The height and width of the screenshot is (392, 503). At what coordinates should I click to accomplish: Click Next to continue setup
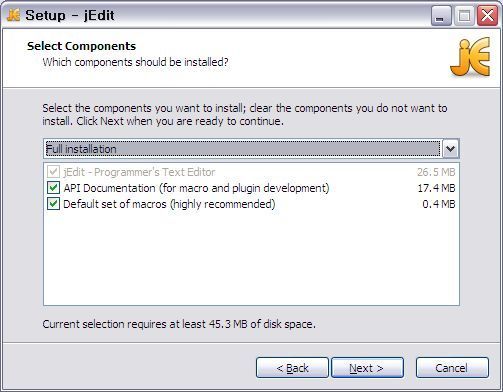point(367,368)
